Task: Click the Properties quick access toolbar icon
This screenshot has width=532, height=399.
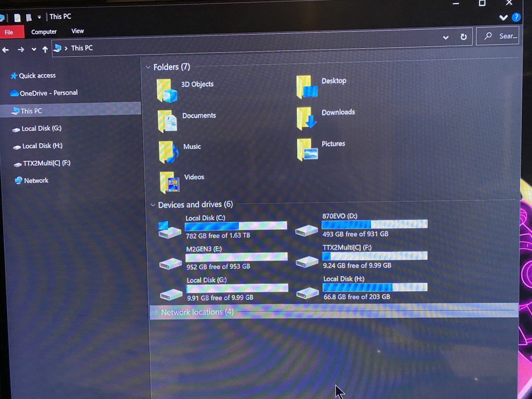Action: [17, 18]
